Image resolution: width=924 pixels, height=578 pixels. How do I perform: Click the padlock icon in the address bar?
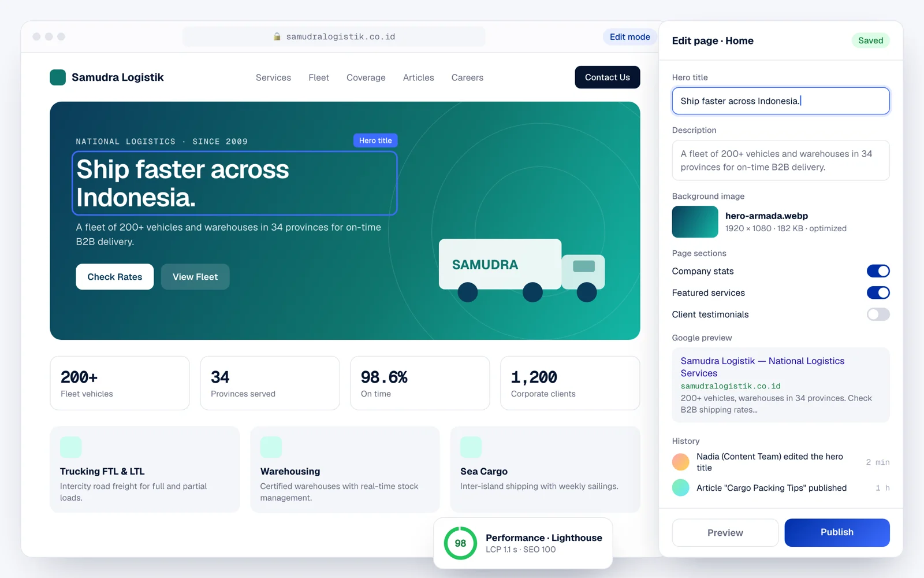[277, 36]
